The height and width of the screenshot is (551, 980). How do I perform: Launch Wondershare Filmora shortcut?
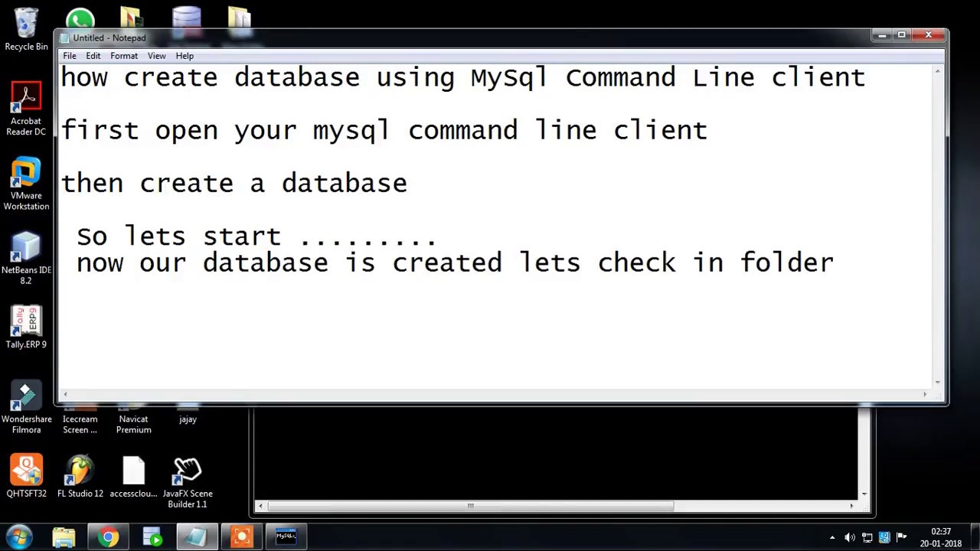tap(26, 409)
